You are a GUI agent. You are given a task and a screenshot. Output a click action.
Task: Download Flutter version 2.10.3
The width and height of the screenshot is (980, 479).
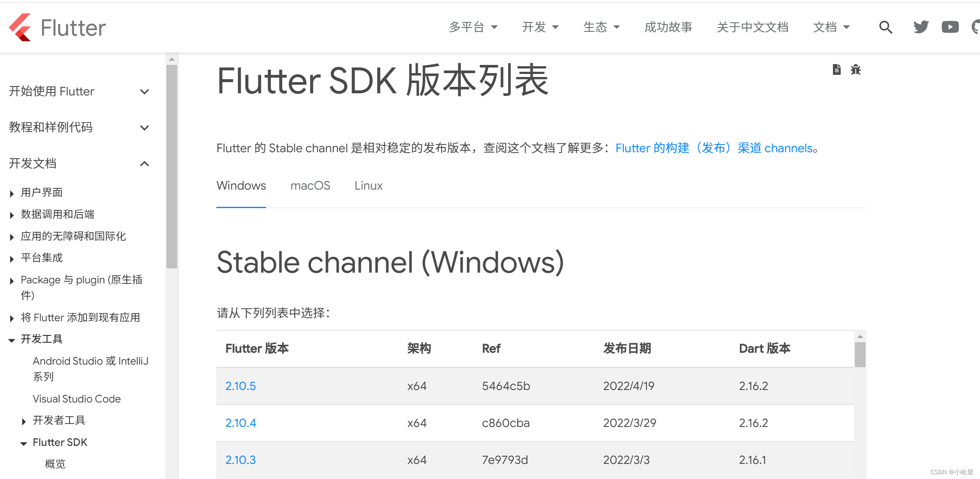pyautogui.click(x=240, y=460)
